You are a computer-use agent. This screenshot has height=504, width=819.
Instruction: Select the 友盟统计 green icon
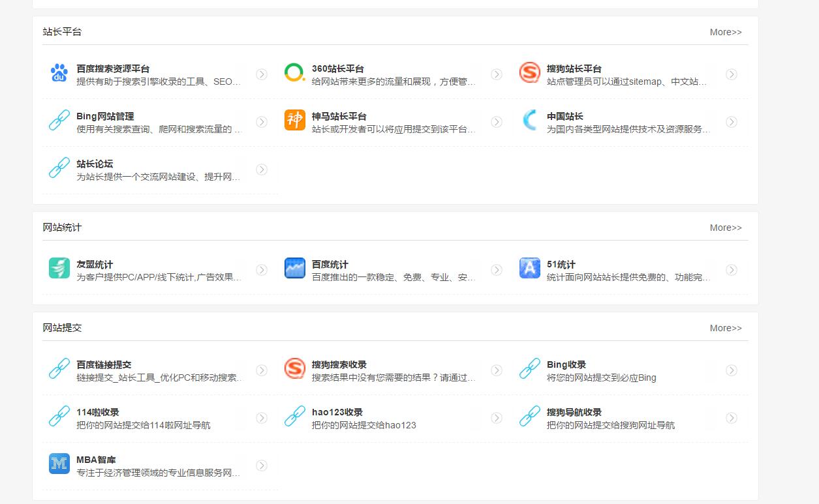(x=58, y=268)
